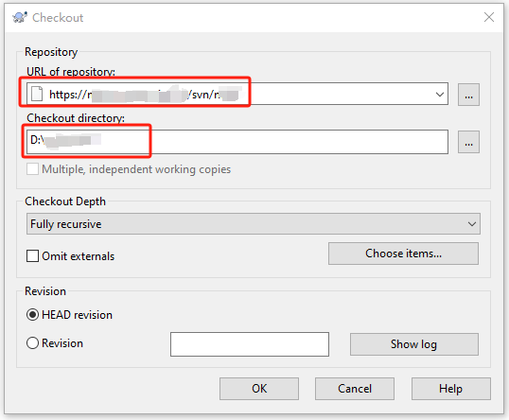This screenshot has width=509, height=420.
Task: Confirm checkout with OK button
Action: coord(259,389)
